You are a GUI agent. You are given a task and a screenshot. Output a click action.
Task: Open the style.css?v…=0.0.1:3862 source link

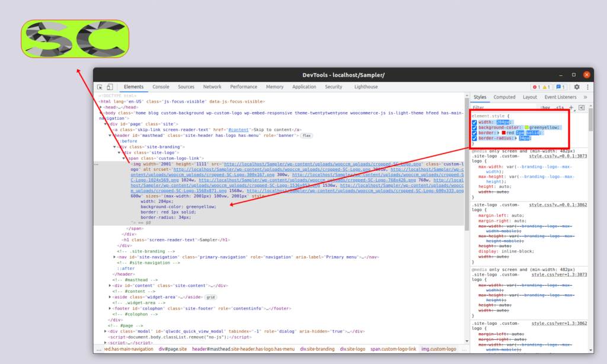pos(558,205)
